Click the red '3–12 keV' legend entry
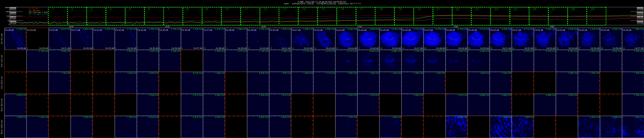The image size is (644, 138). coord(33,9)
